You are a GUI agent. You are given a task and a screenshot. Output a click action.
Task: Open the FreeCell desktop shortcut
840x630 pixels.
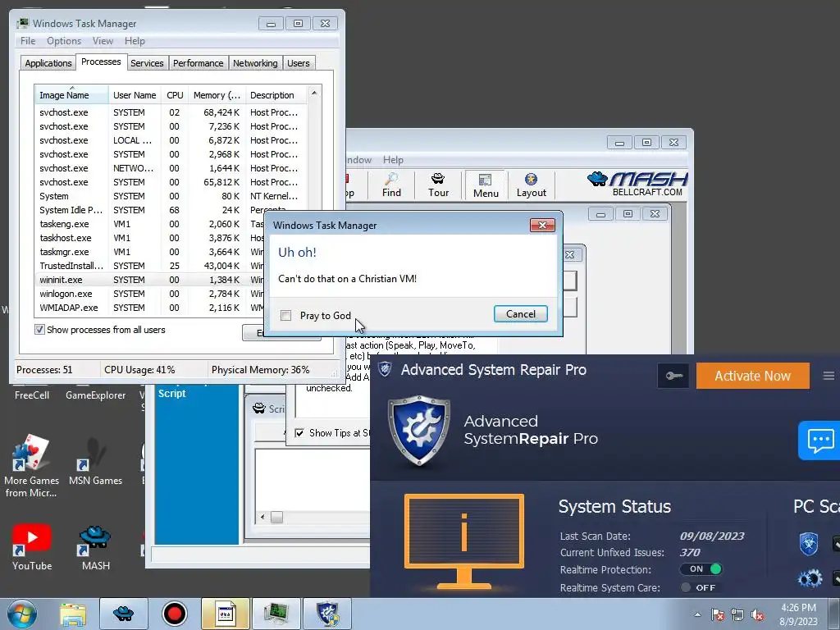point(32,395)
